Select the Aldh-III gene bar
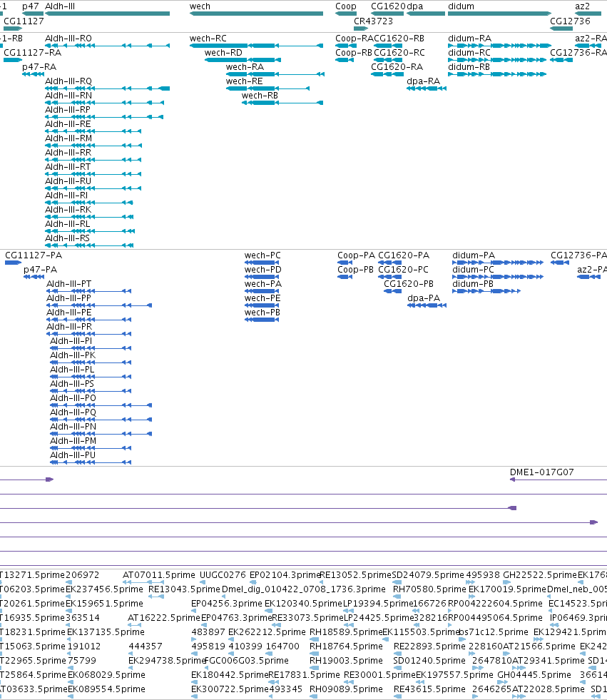607x700 pixels. click(x=107, y=14)
